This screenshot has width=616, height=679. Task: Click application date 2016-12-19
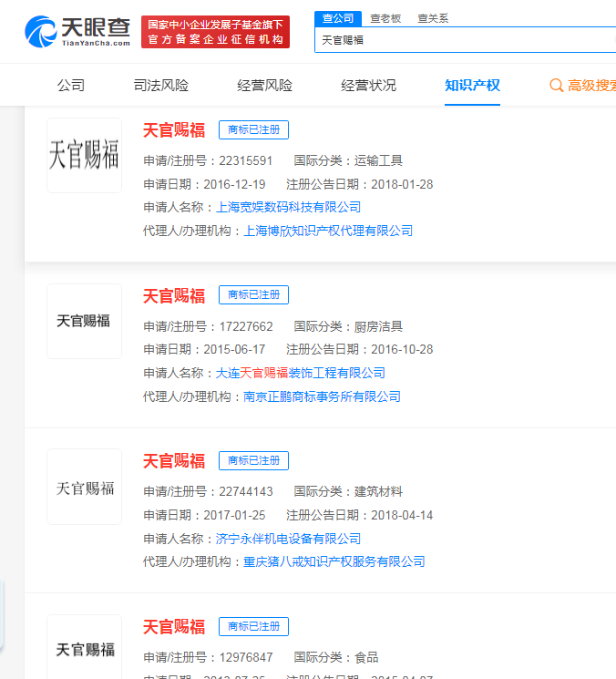click(x=234, y=184)
